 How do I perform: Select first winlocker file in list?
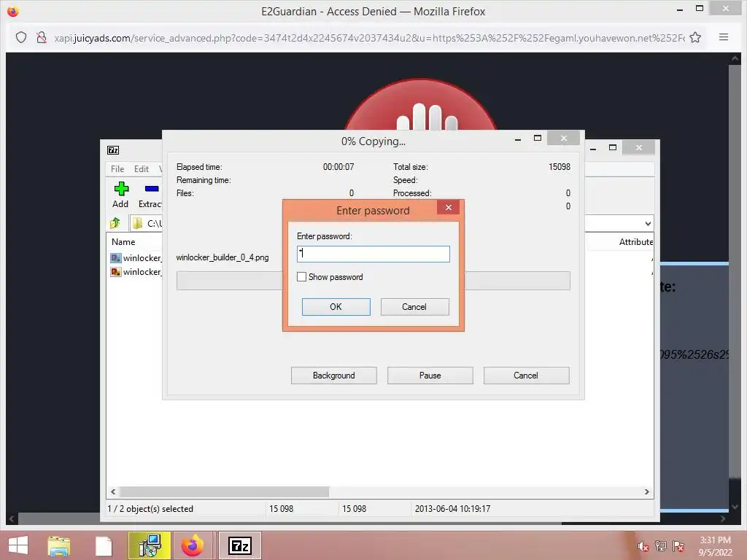(136, 257)
